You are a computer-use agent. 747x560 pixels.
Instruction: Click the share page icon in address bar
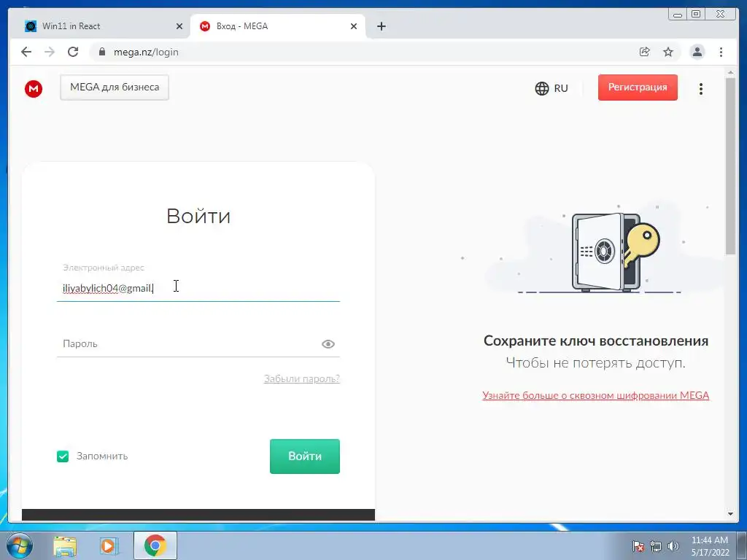tap(645, 52)
